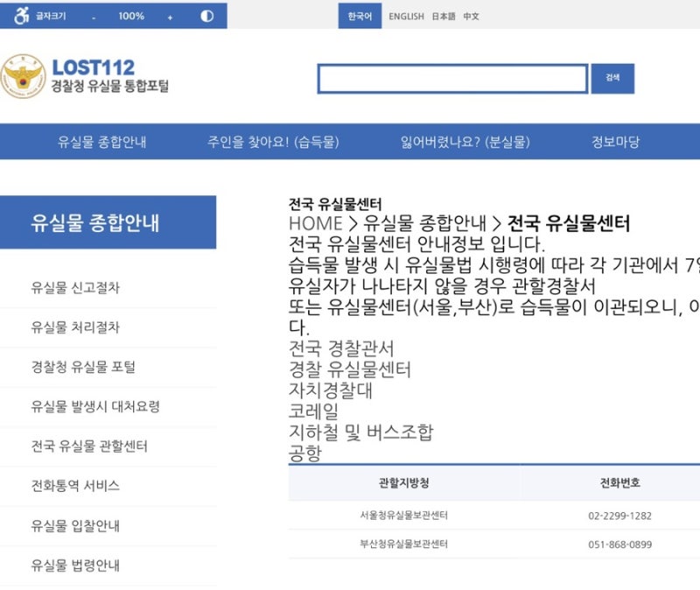Open 유실물 신고절차 in sidebar
The height and width of the screenshot is (590, 700).
point(75,288)
